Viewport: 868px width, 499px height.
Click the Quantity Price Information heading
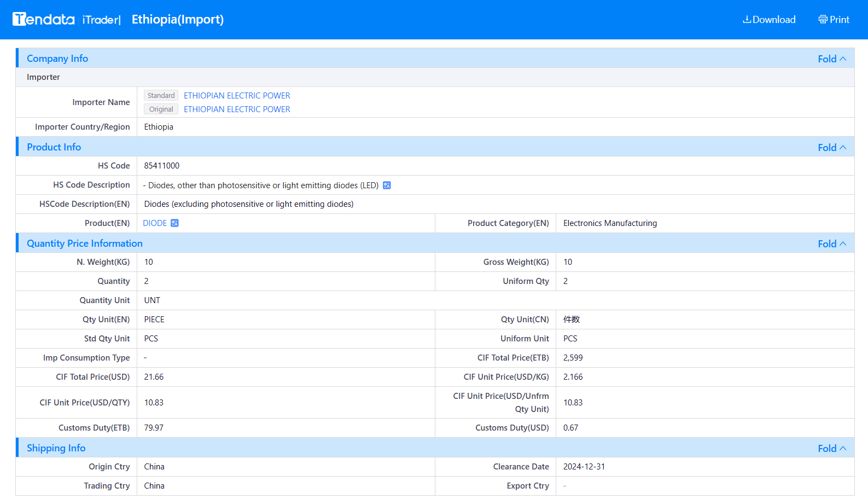(85, 243)
